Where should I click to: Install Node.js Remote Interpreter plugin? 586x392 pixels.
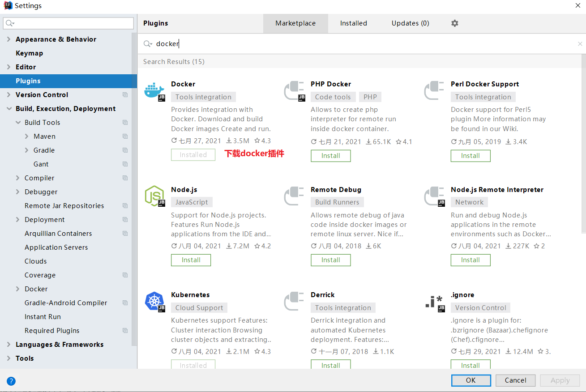click(x=471, y=260)
